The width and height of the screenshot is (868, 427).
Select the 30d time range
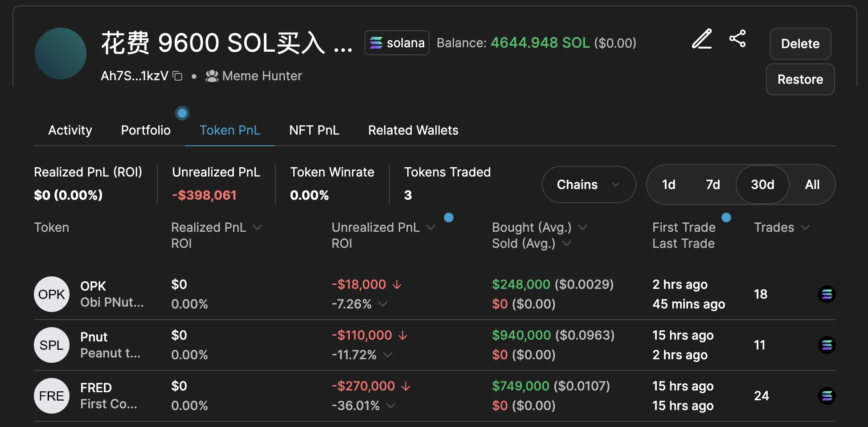762,185
